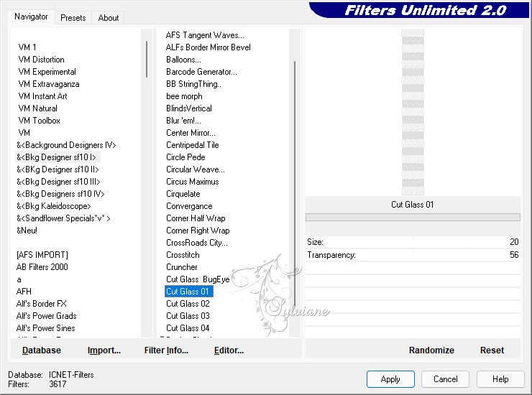Viewport: 532px width, 395px height.
Task: Click the Database button
Action: (x=42, y=350)
